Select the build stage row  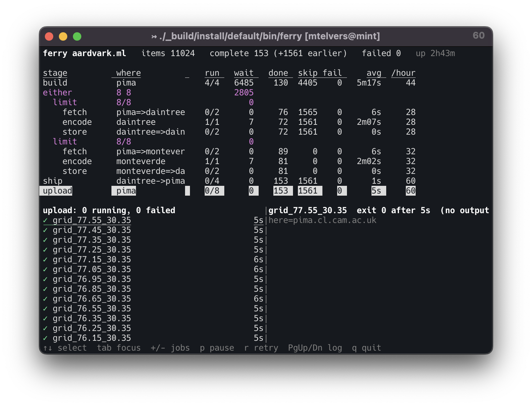click(x=229, y=83)
